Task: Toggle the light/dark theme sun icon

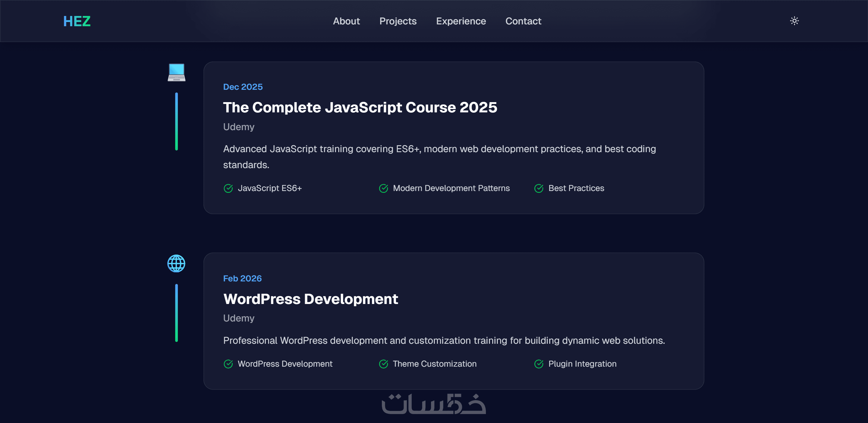Action: (x=794, y=21)
